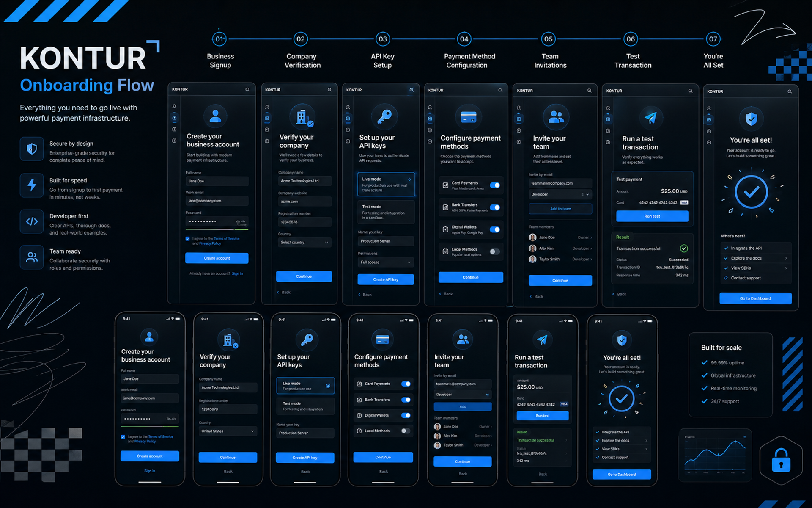Screen dimensions: 812x508
Task: Enable Local Methods toggle in desktop screen
Action: tap(495, 251)
